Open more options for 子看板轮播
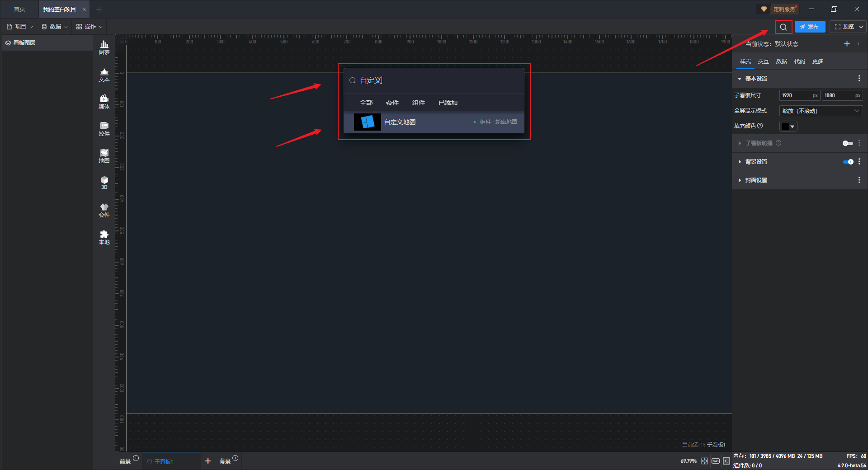 [x=859, y=143]
